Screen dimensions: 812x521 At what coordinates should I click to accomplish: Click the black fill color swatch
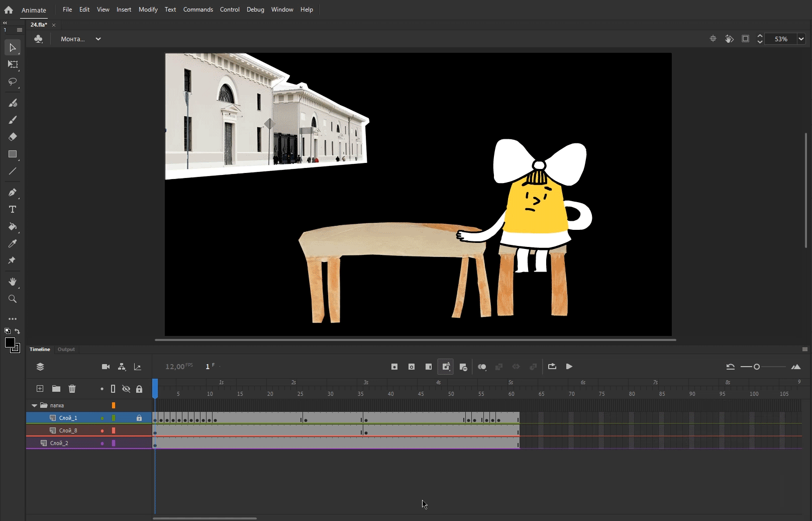pos(10,343)
